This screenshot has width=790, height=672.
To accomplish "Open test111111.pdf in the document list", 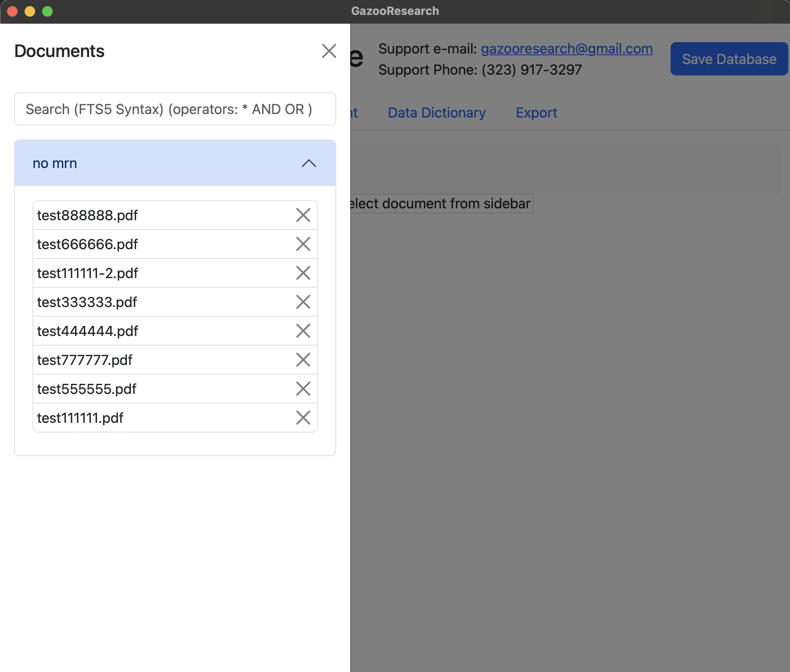I will coord(80,418).
